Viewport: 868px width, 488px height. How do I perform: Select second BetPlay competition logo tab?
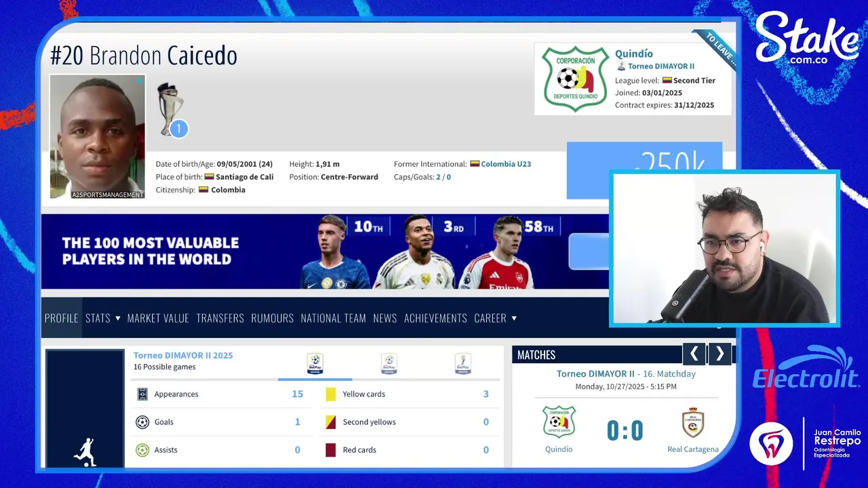(389, 364)
